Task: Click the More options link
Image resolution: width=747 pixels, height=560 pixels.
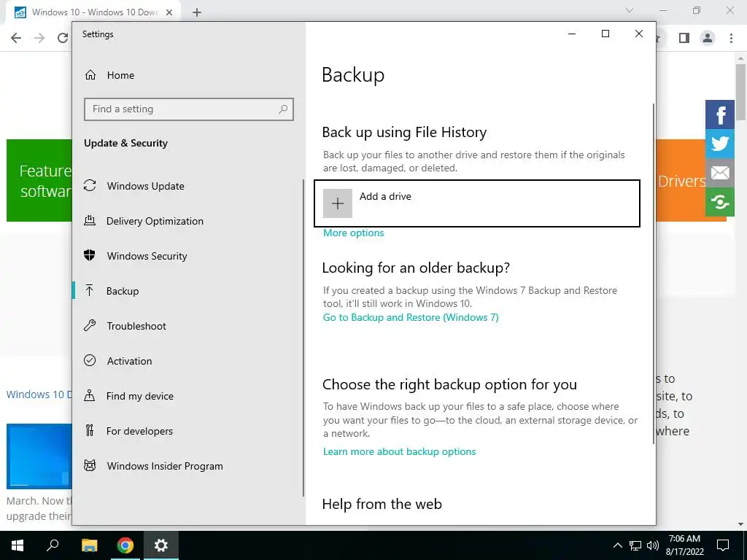Action: (x=354, y=233)
